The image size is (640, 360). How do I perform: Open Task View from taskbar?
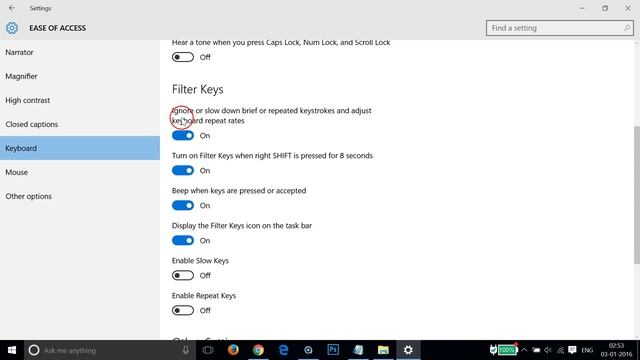tap(208, 350)
